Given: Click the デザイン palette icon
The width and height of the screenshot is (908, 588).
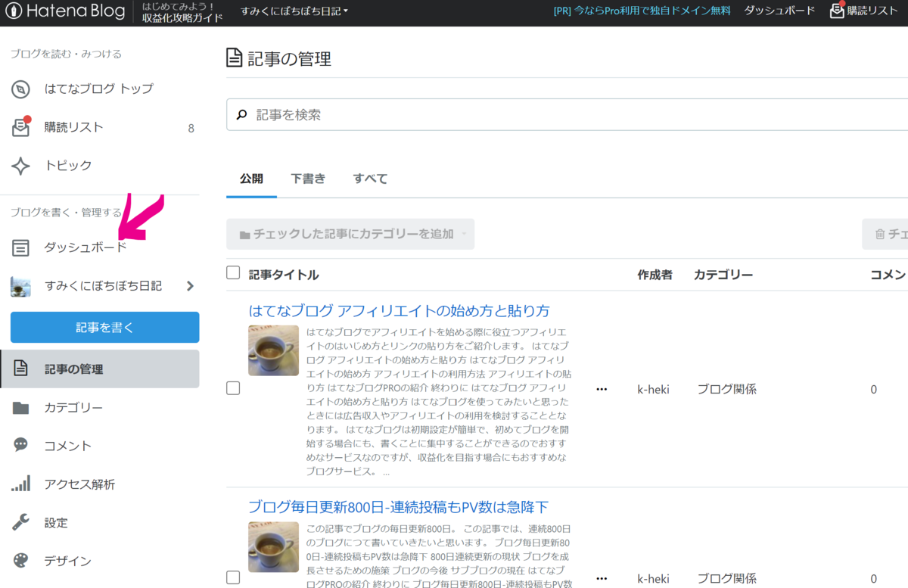Looking at the screenshot, I should tap(21, 561).
